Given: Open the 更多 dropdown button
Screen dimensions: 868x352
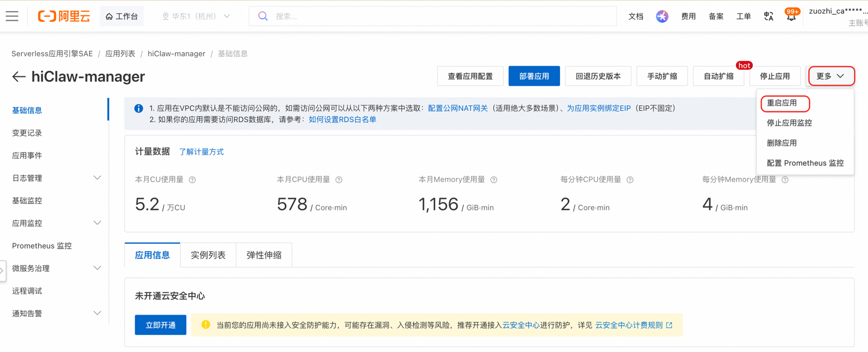Looking at the screenshot, I should pyautogui.click(x=831, y=76).
